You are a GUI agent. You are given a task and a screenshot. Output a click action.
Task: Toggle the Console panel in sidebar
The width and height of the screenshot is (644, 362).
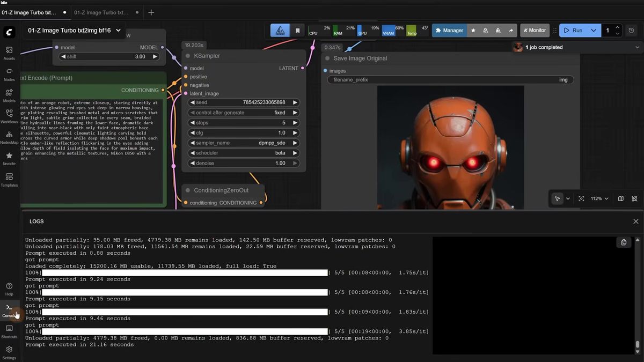tap(9, 310)
